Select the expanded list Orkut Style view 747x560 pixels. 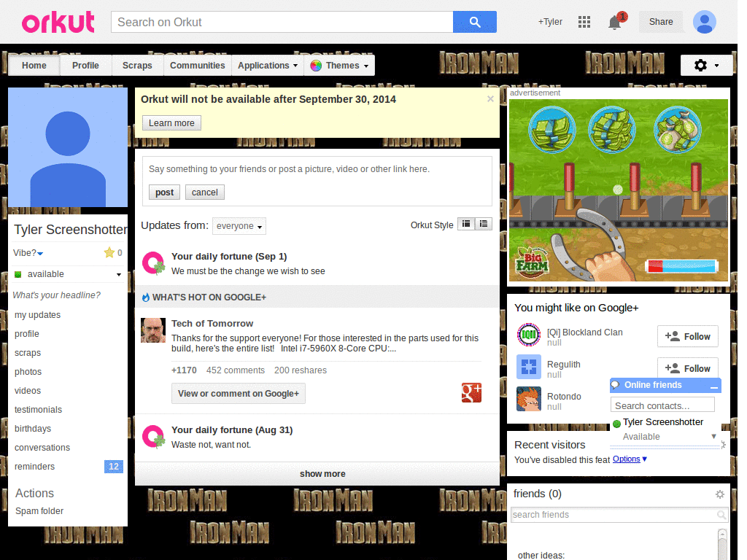(484, 224)
